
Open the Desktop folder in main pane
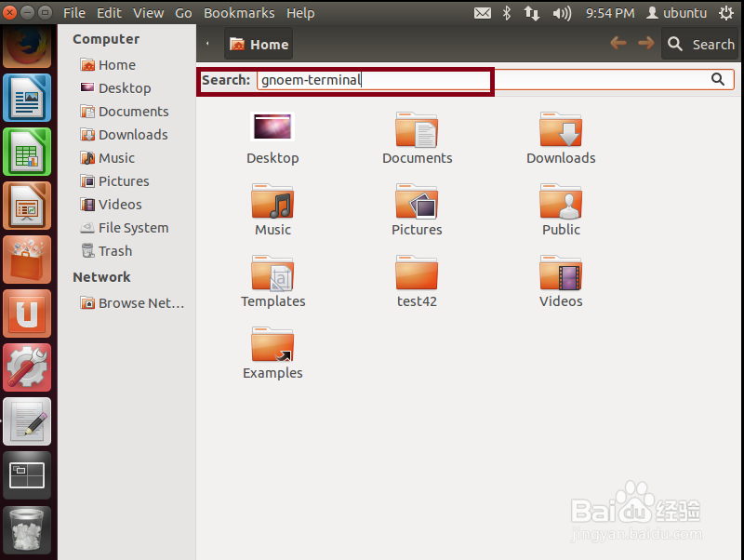pos(272,139)
